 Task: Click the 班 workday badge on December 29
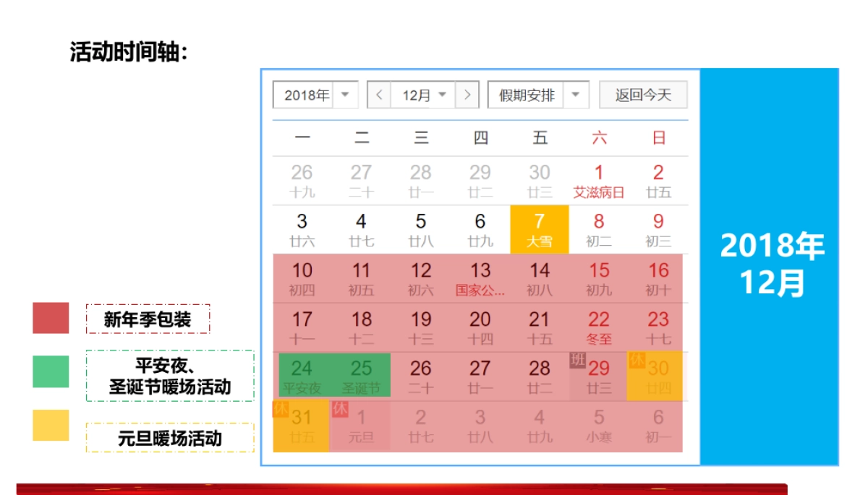click(577, 361)
